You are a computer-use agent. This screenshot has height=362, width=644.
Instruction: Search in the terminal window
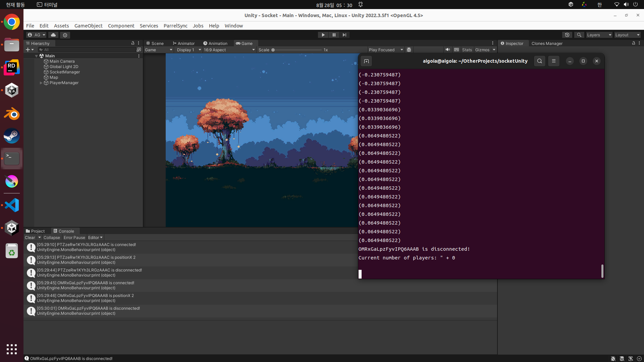point(540,61)
